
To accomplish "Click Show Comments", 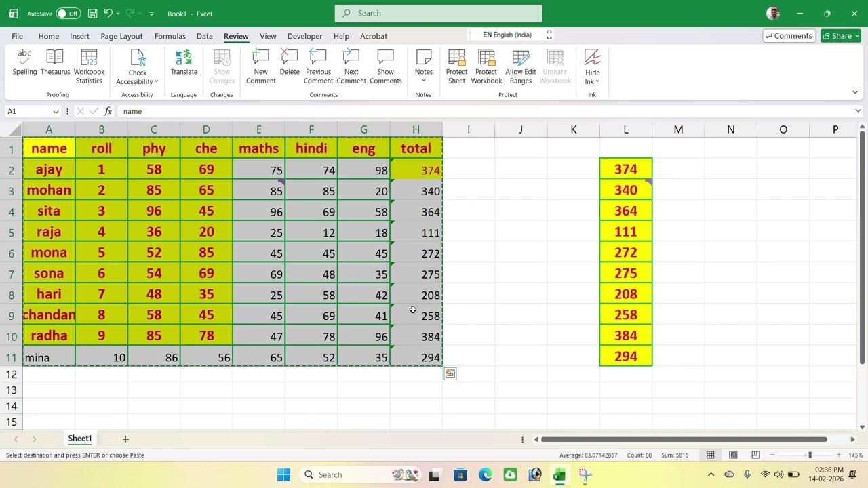I will coord(385,67).
